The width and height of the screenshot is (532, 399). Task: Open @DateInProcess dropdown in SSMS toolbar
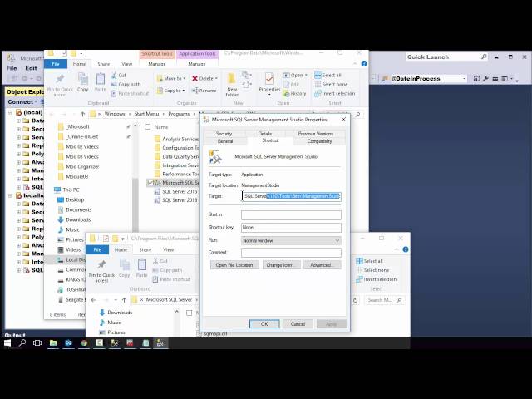pyautogui.click(x=464, y=79)
